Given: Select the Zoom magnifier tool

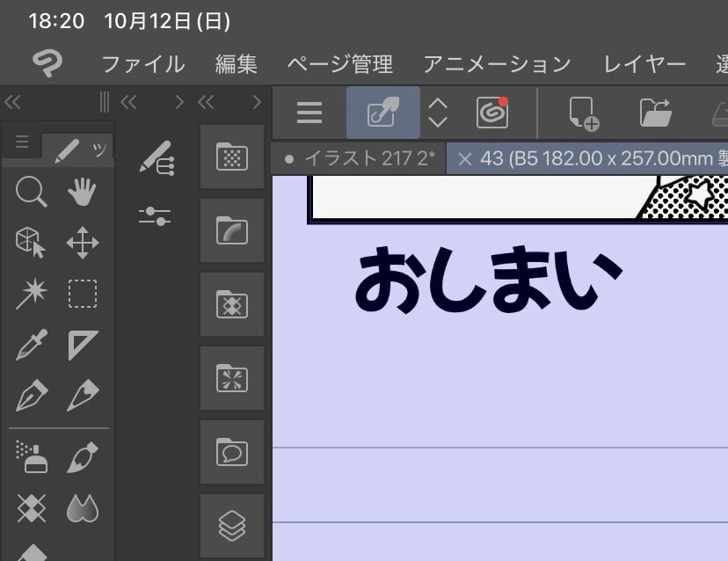Looking at the screenshot, I should [x=31, y=192].
